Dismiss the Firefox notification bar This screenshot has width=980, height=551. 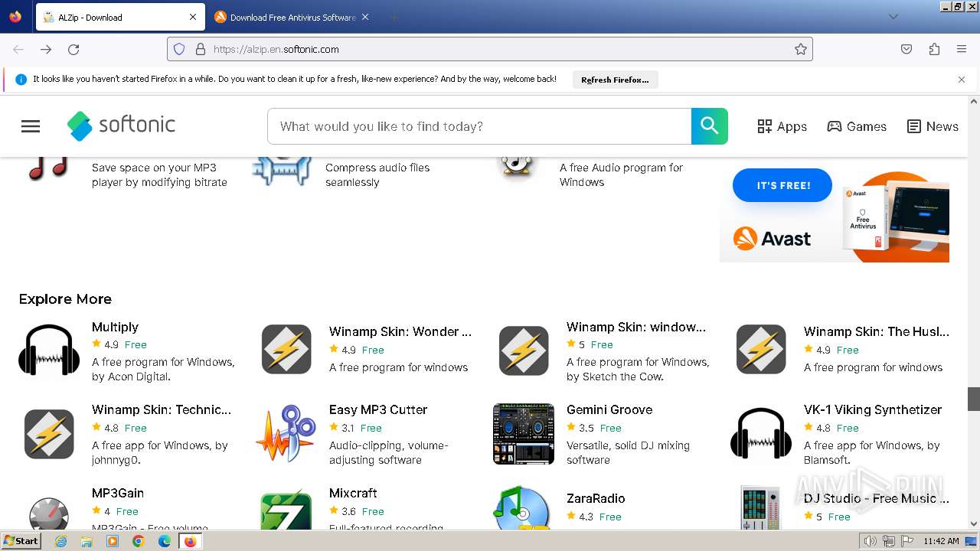click(x=962, y=80)
